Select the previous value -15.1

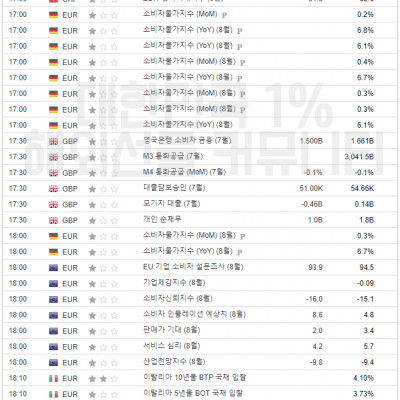[x=365, y=299]
